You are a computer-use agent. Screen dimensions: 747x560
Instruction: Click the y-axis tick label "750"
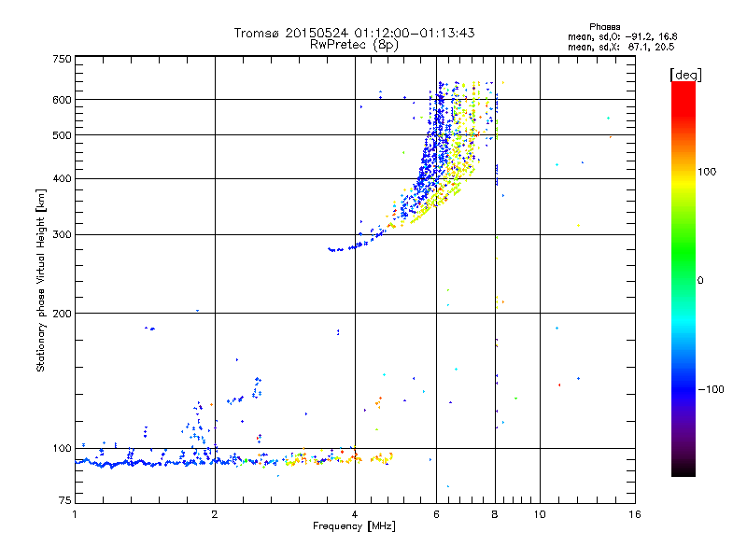(62, 59)
